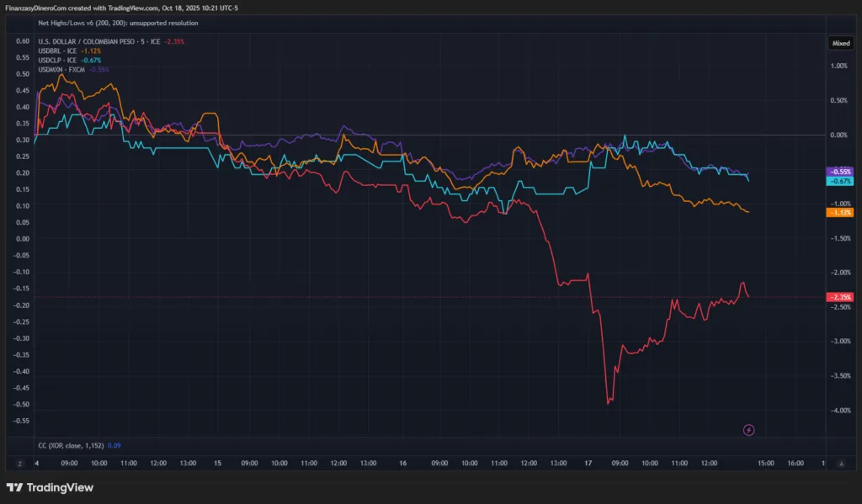This screenshot has height=504, width=862.
Task: Click the red -2.35% price label
Action: tap(840, 297)
